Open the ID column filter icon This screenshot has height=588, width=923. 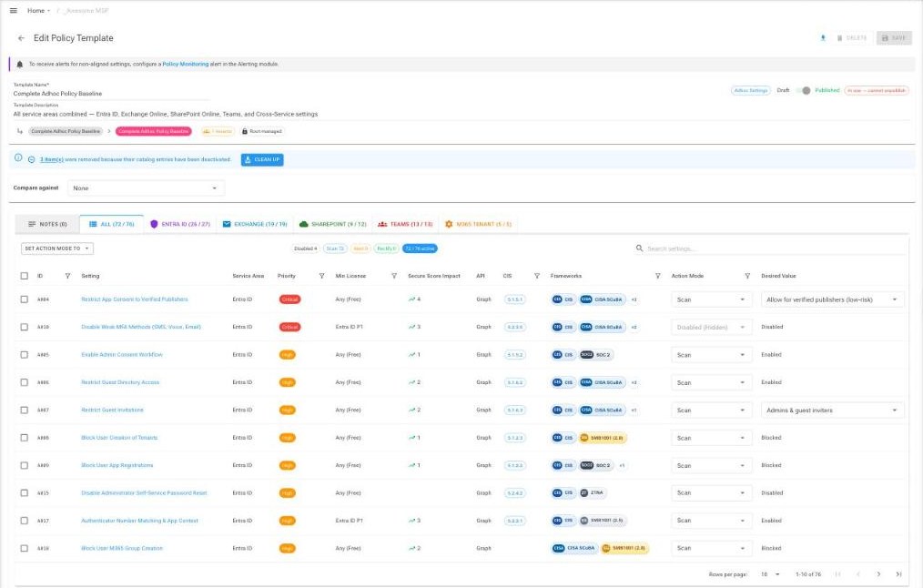67,276
